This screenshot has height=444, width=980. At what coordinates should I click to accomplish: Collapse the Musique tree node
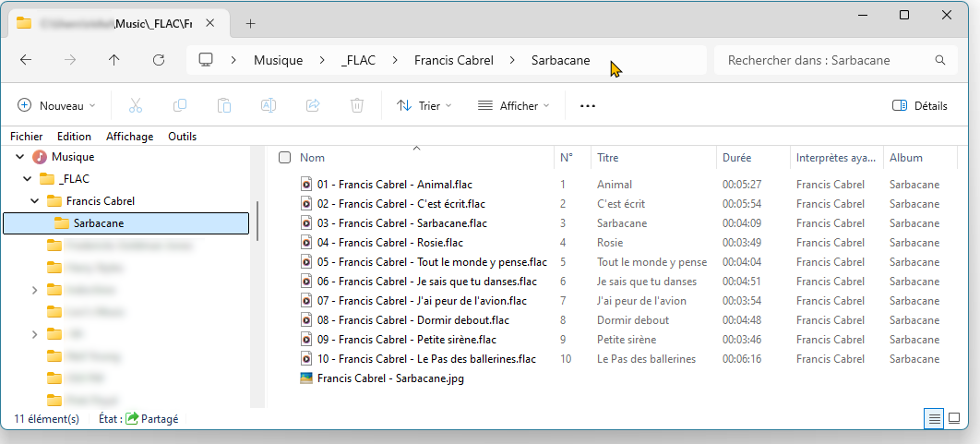[19, 157]
